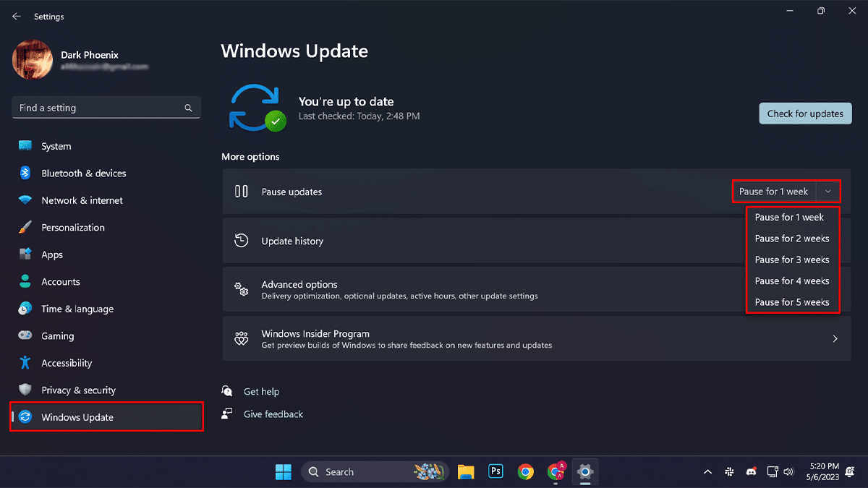This screenshot has height=488, width=868.
Task: Click the back arrow in Settings header
Action: pyautogui.click(x=17, y=17)
